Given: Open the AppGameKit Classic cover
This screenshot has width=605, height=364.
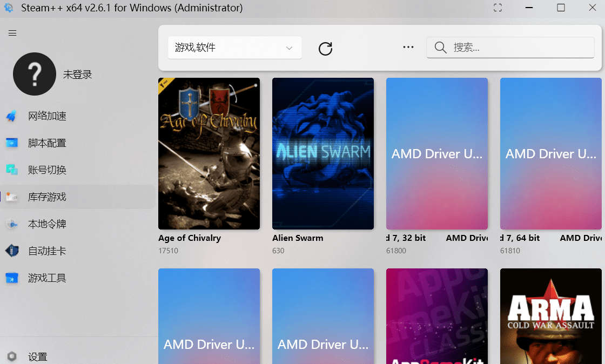Looking at the screenshot, I should (x=437, y=316).
